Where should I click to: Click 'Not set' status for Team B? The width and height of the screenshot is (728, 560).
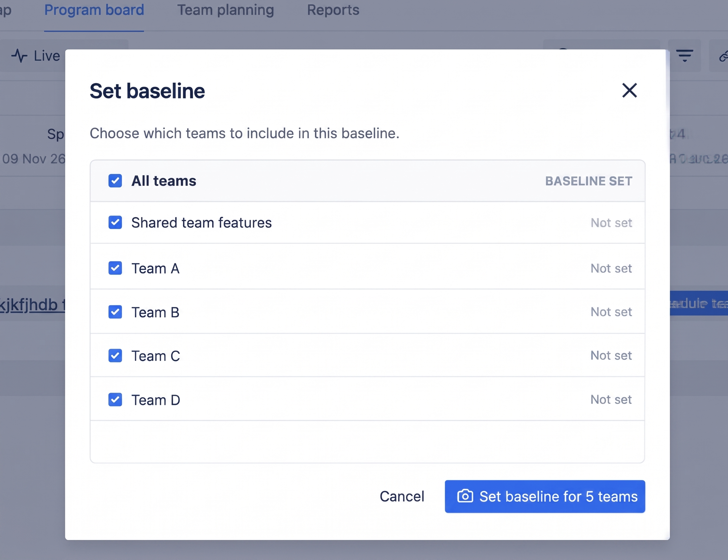tap(611, 312)
